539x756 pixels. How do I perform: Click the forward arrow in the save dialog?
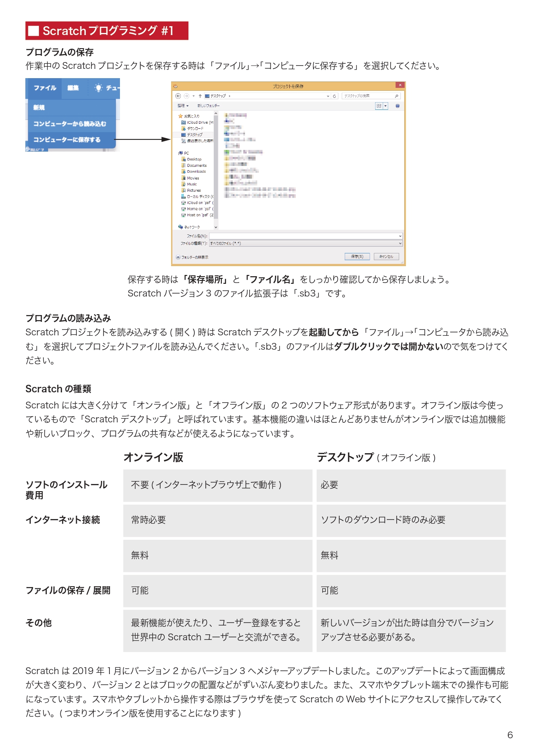[186, 96]
